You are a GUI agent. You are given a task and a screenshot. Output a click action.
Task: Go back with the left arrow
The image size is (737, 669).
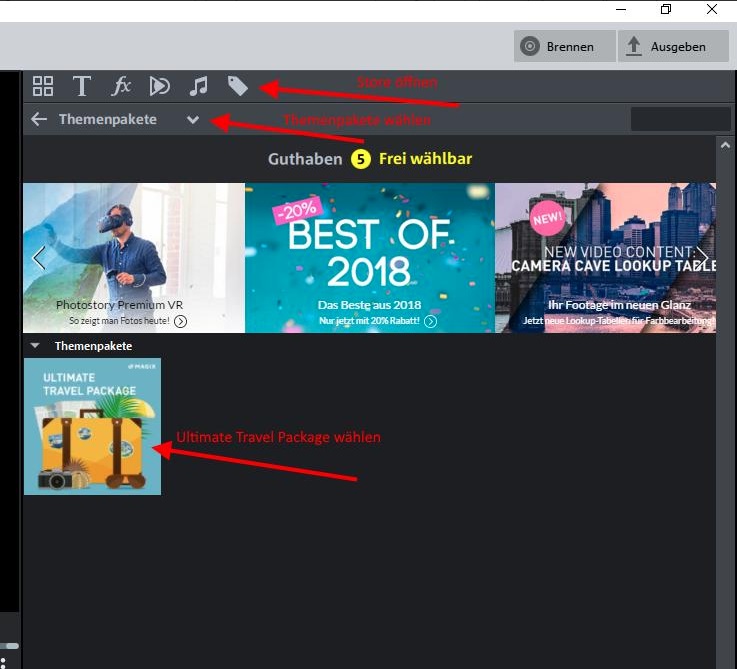tap(39, 119)
